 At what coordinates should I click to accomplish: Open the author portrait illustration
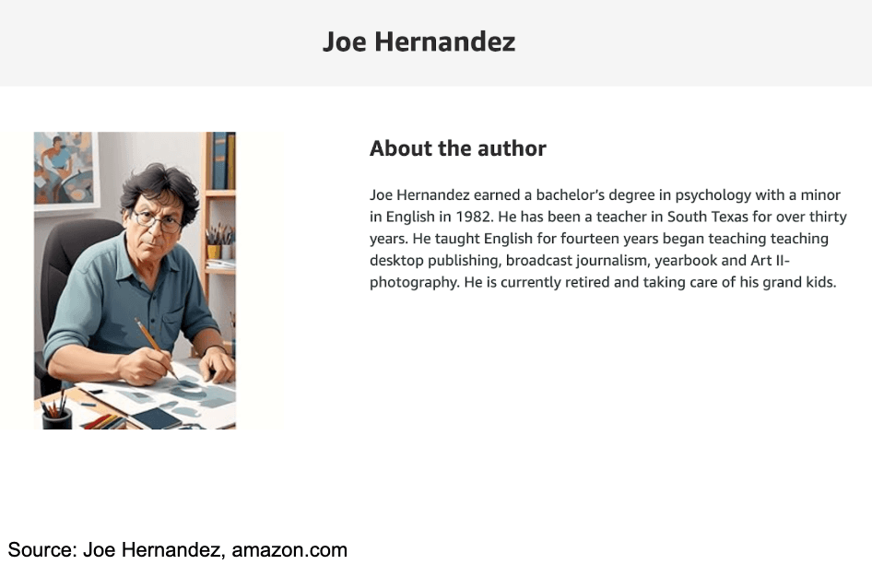pos(135,280)
